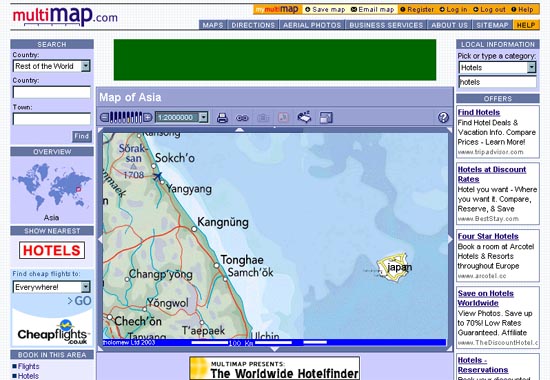
Task: Click the Save map link
Action: tap(325, 9)
